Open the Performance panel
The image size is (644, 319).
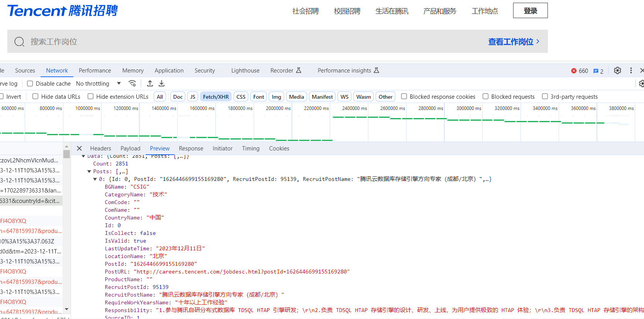tap(95, 71)
